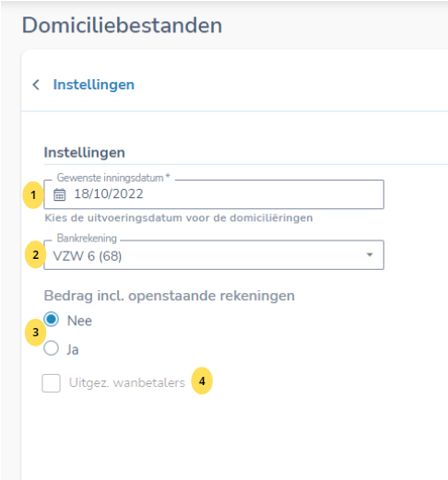
Task: Expand the Bankrekening dropdown arrow
Action: (x=370, y=254)
